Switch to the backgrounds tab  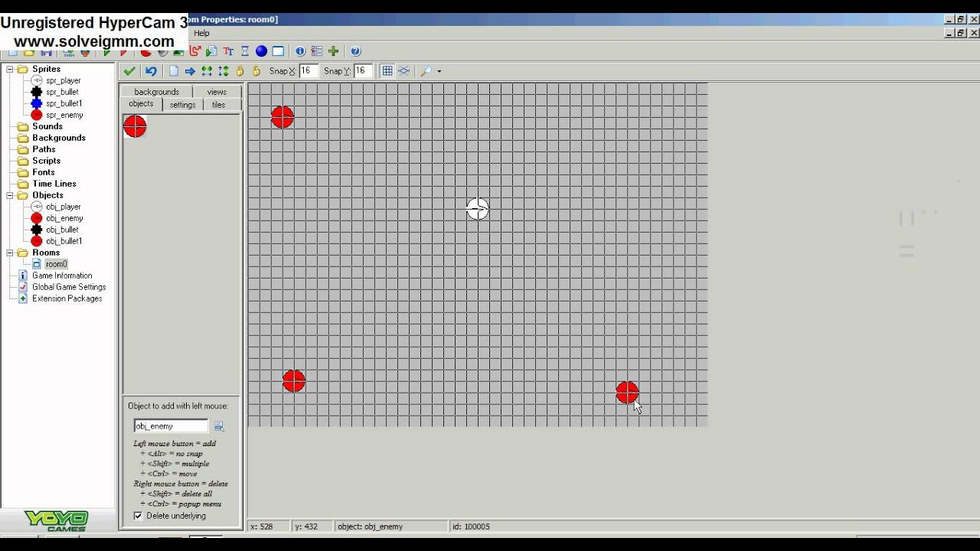(156, 92)
